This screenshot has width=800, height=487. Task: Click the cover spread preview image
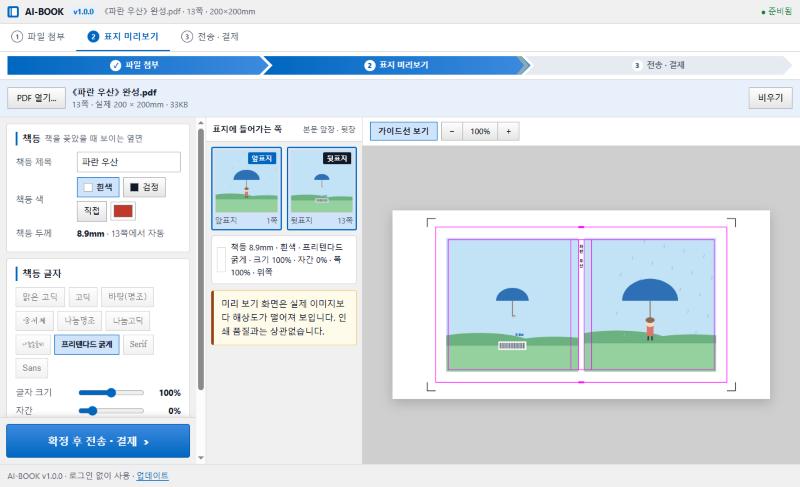[581, 304]
